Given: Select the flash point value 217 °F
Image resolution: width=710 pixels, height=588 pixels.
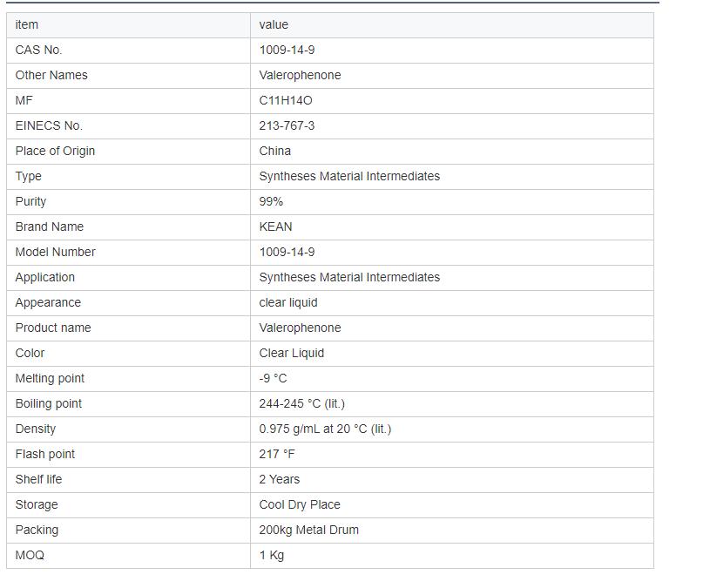Looking at the screenshot, I should tap(277, 454).
